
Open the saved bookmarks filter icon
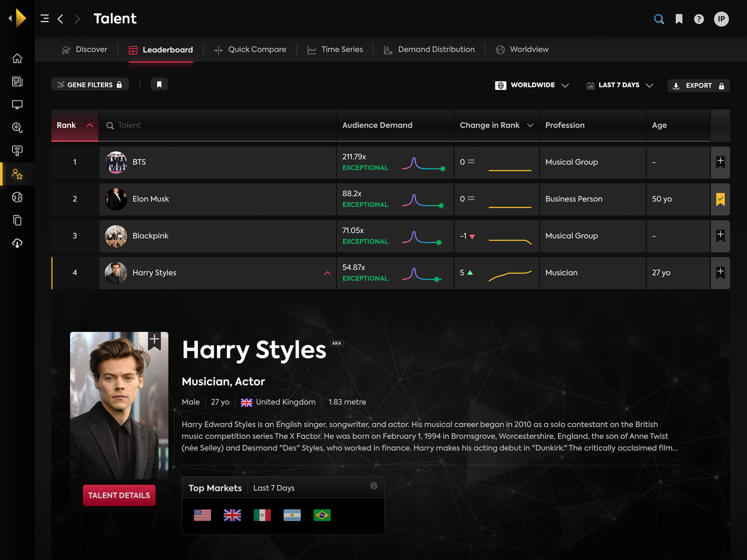[159, 84]
